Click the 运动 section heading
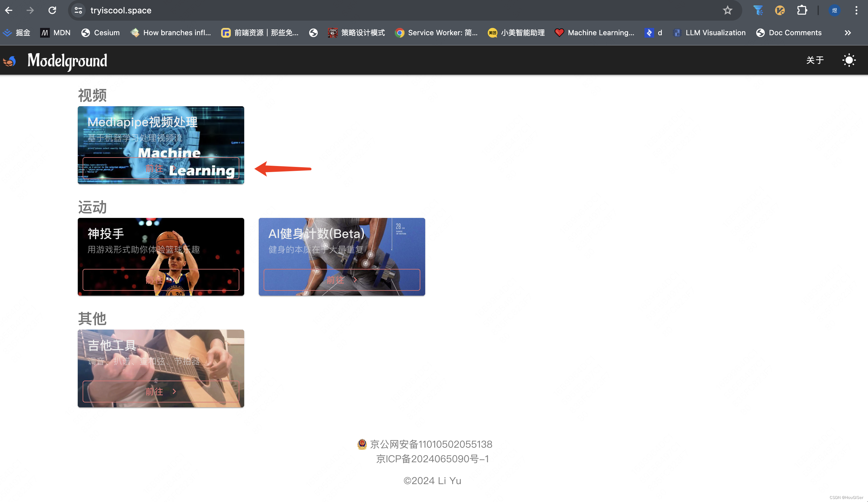 [x=92, y=207]
